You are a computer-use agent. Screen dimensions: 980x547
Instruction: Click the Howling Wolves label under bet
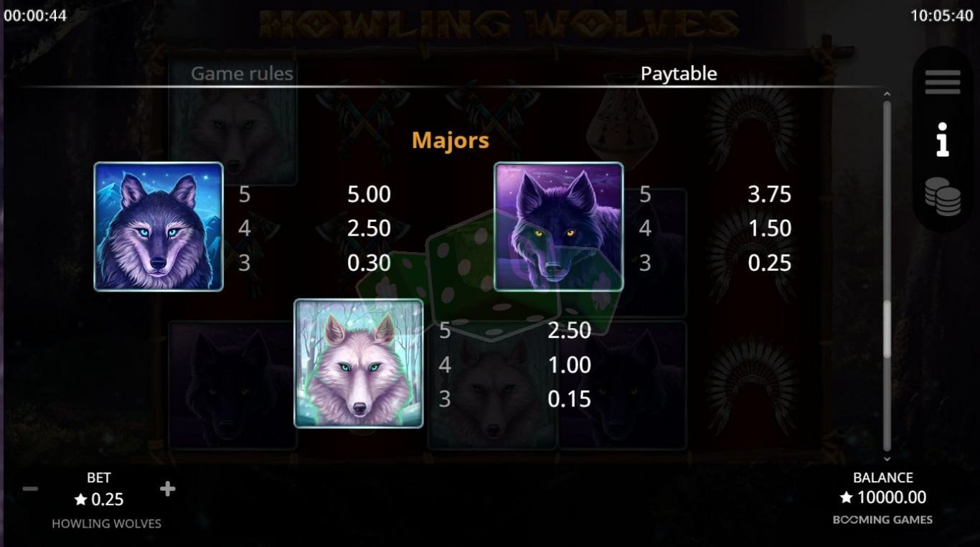pos(106,523)
